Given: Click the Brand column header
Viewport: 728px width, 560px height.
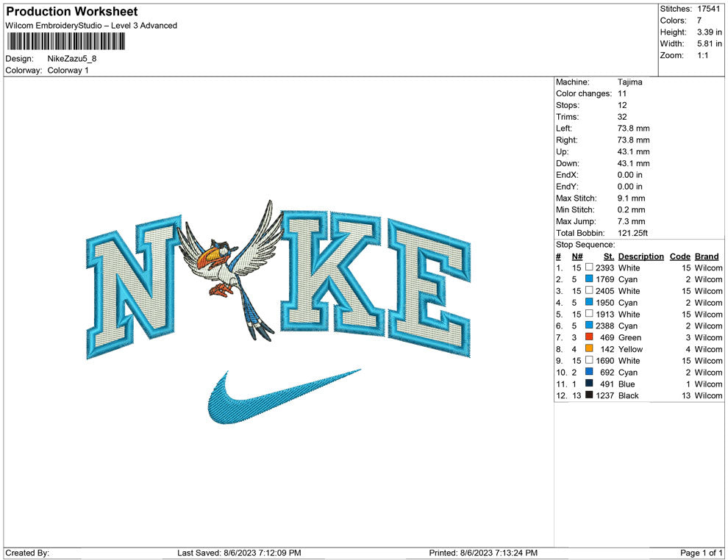Looking at the screenshot, I should tap(707, 256).
